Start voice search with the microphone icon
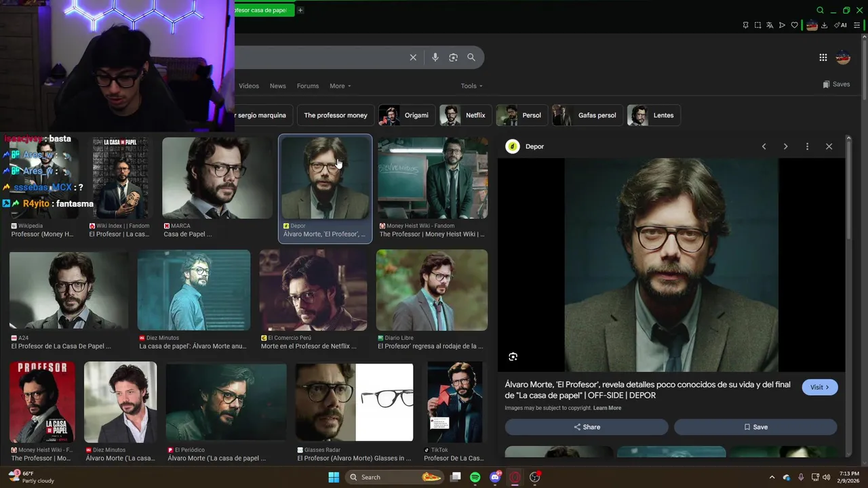The width and height of the screenshot is (868, 488). 435,58
